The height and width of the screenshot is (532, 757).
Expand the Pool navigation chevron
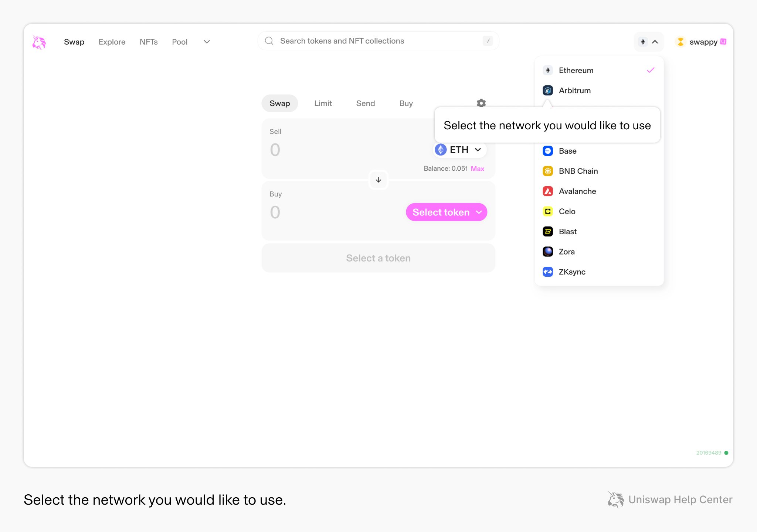click(x=207, y=42)
